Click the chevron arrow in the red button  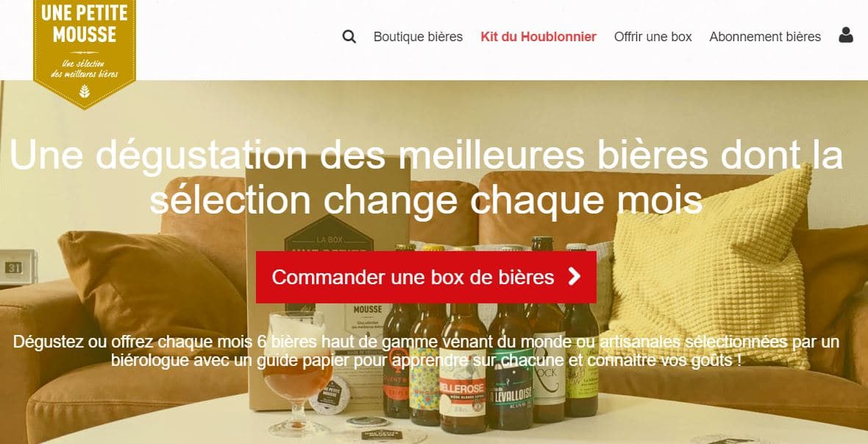574,277
